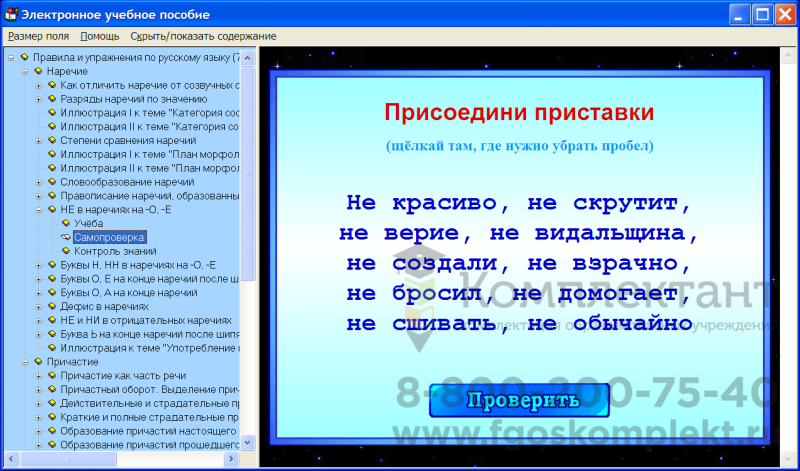
Task: Remove space in 'не взрачно'
Action: click(565, 263)
